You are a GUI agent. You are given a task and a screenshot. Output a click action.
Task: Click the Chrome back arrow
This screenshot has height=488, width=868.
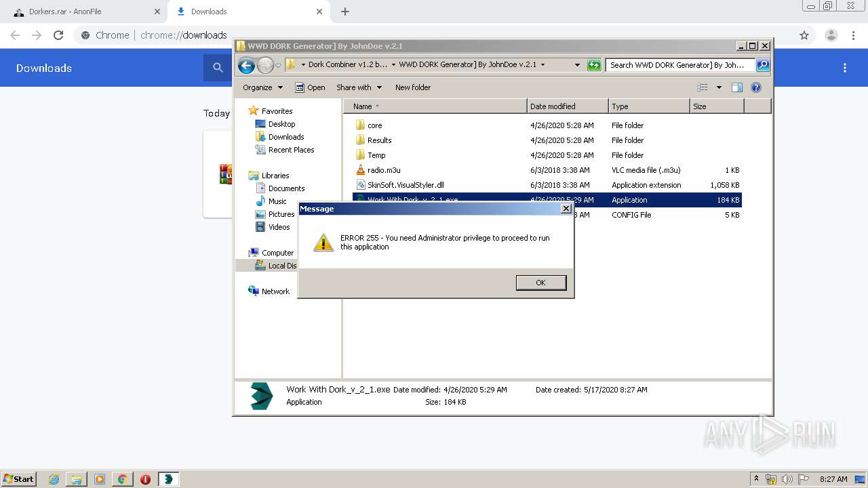[15, 35]
